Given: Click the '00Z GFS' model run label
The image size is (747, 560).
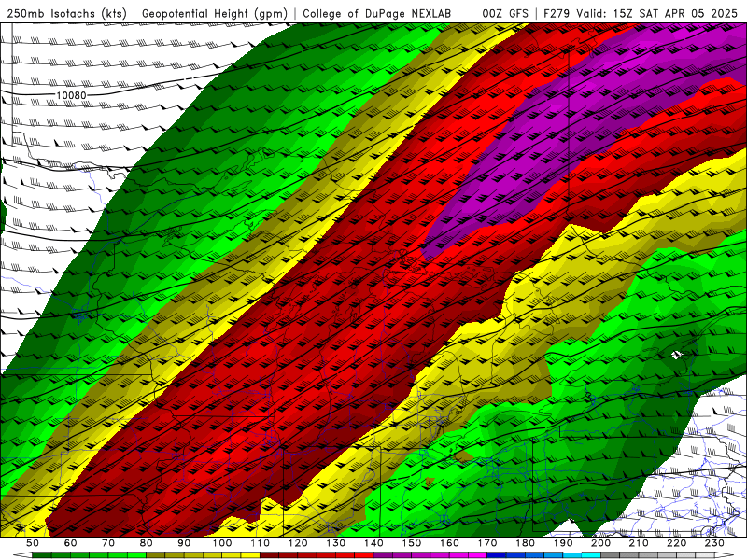Looking at the screenshot, I should point(505,14).
